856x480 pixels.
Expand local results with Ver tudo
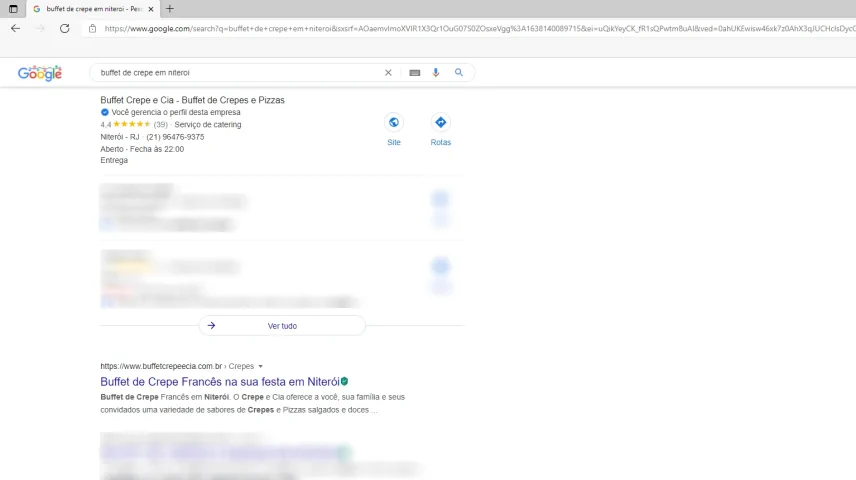(282, 326)
